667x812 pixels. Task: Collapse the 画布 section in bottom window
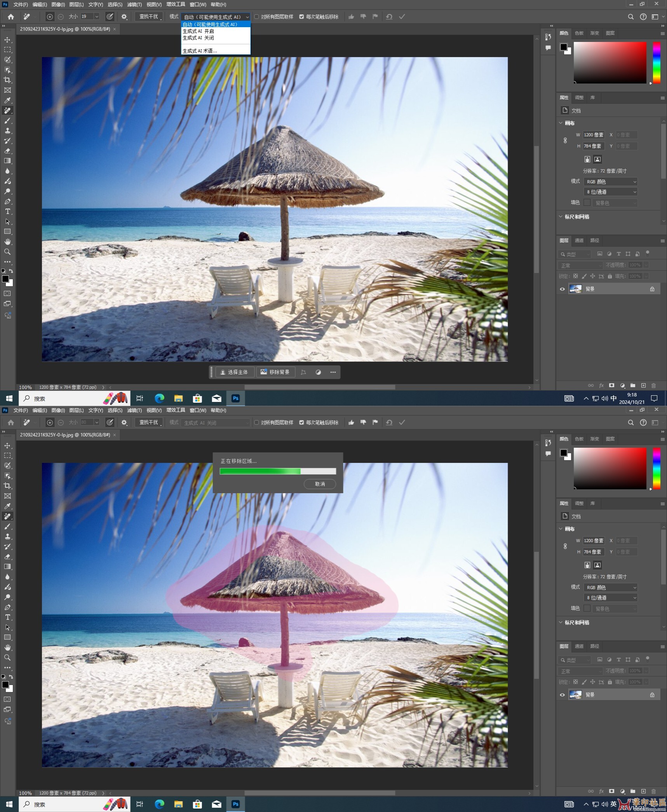[561, 529]
